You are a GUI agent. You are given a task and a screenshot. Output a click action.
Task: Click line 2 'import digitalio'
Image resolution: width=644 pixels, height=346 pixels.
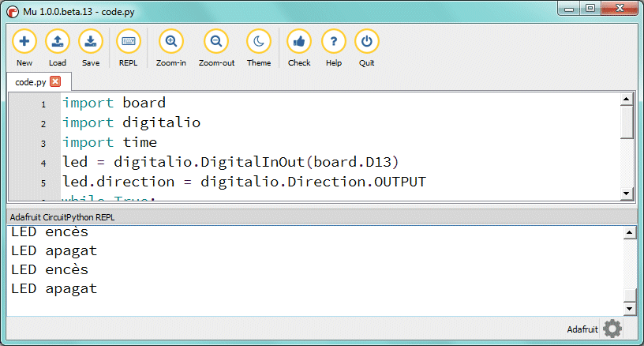(131, 122)
